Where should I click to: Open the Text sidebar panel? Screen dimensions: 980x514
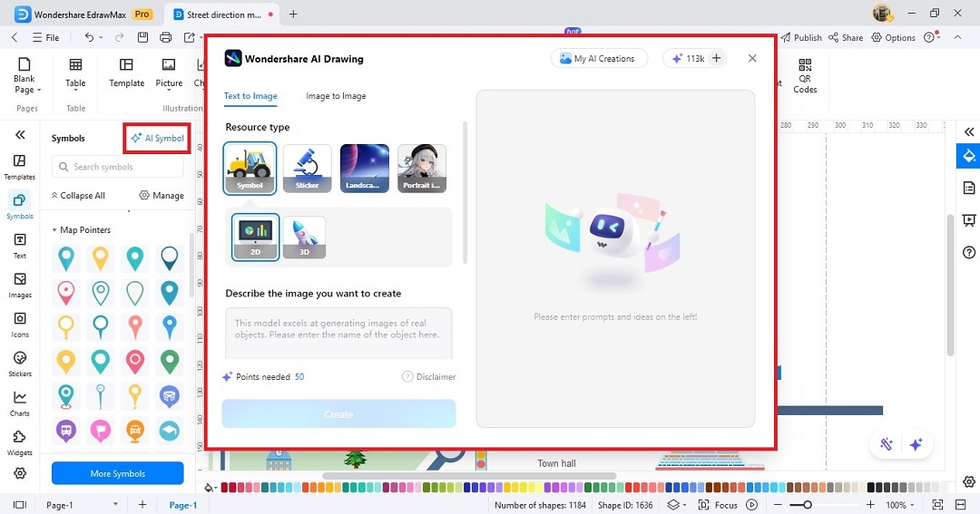click(20, 246)
